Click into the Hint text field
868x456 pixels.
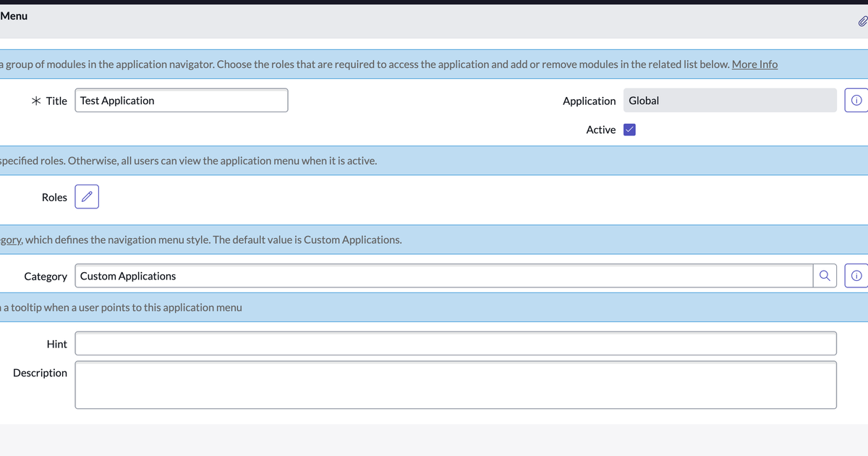456,344
